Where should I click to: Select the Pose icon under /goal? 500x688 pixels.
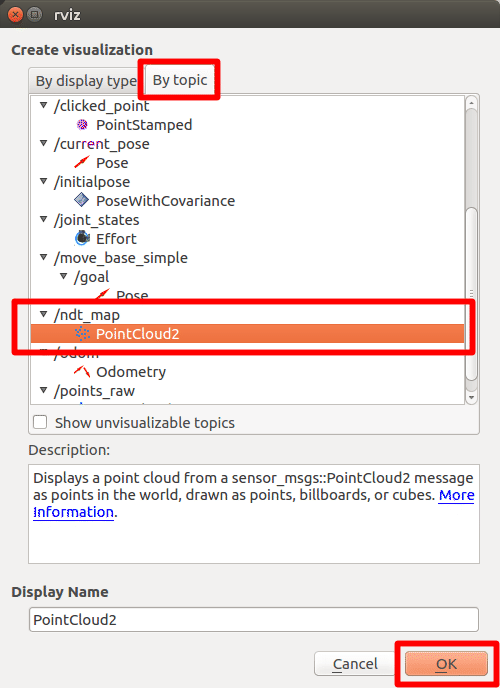(102, 294)
